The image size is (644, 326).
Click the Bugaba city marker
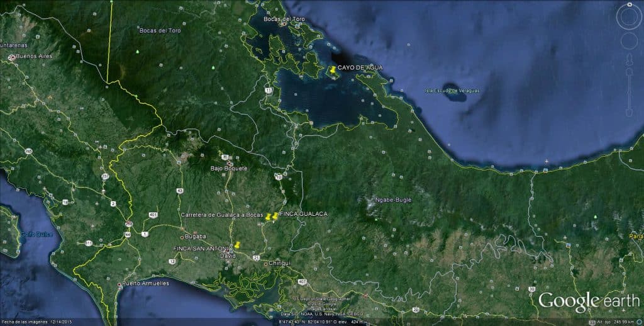(182, 237)
